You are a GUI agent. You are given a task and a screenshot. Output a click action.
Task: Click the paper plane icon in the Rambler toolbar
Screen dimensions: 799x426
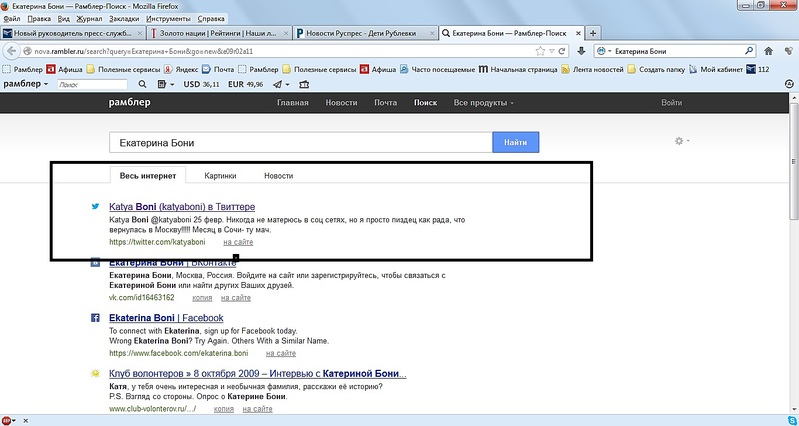277,85
